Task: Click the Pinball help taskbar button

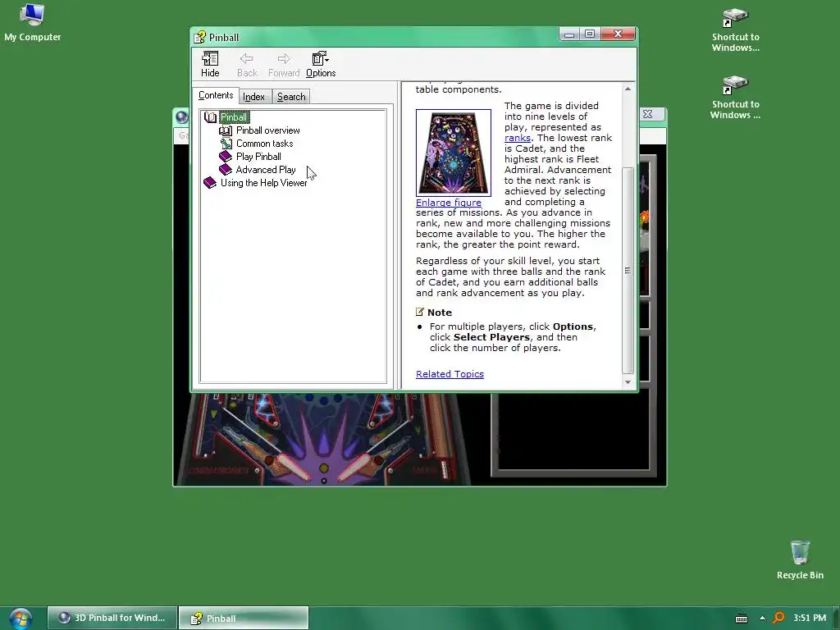Action: pyautogui.click(x=243, y=619)
